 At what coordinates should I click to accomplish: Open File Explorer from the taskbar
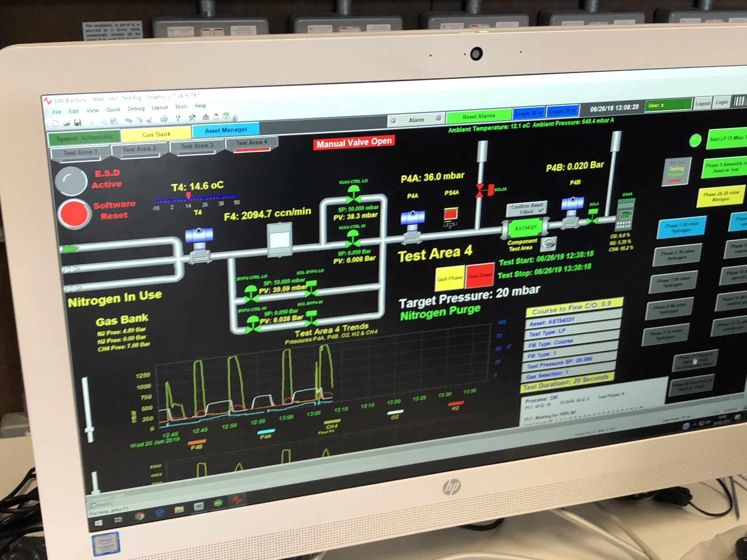(179, 509)
